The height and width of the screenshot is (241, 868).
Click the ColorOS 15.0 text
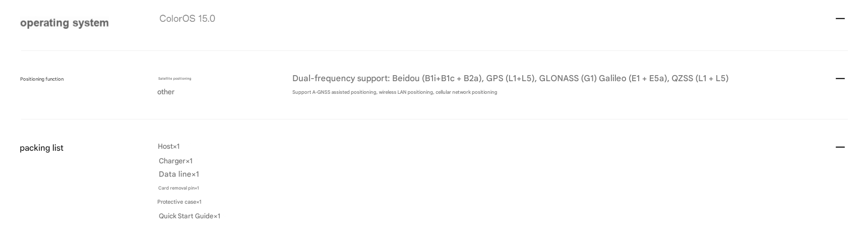[187, 19]
